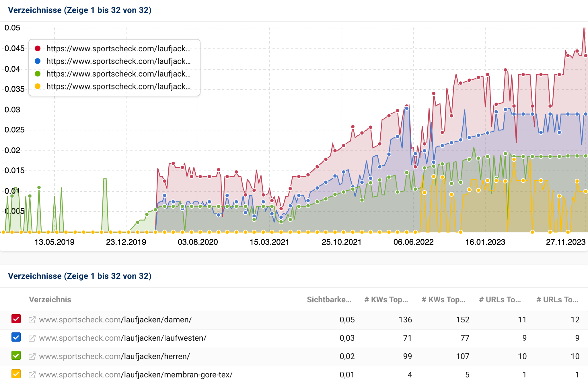Uncheck the blue laufjacken/laufwesten checkbox
This screenshot has width=588, height=384.
(x=16, y=337)
